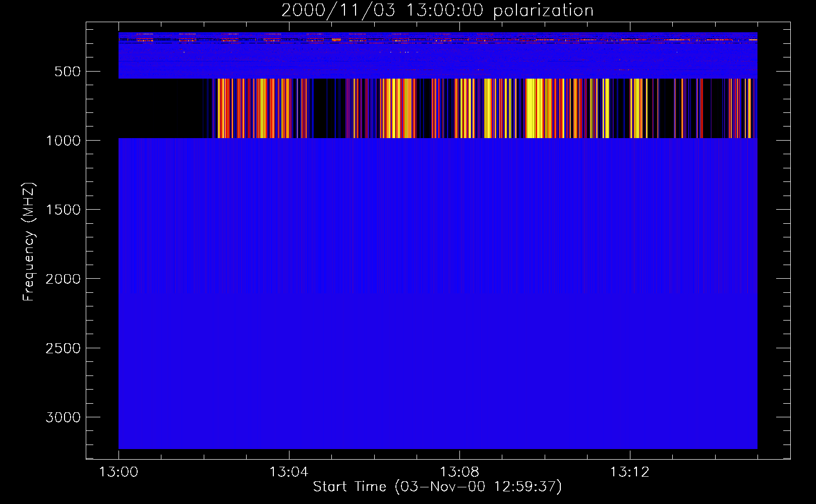Click the 1000 frequency tick label

click(x=63, y=141)
